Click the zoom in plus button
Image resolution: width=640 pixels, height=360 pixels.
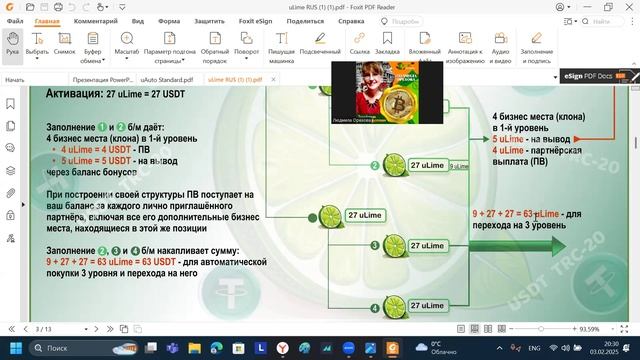[575, 329]
